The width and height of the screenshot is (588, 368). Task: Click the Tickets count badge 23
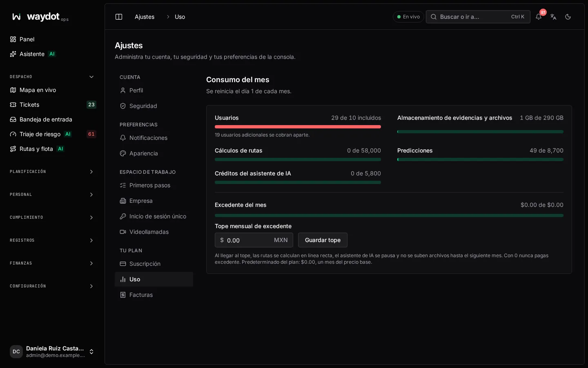pyautogui.click(x=91, y=105)
